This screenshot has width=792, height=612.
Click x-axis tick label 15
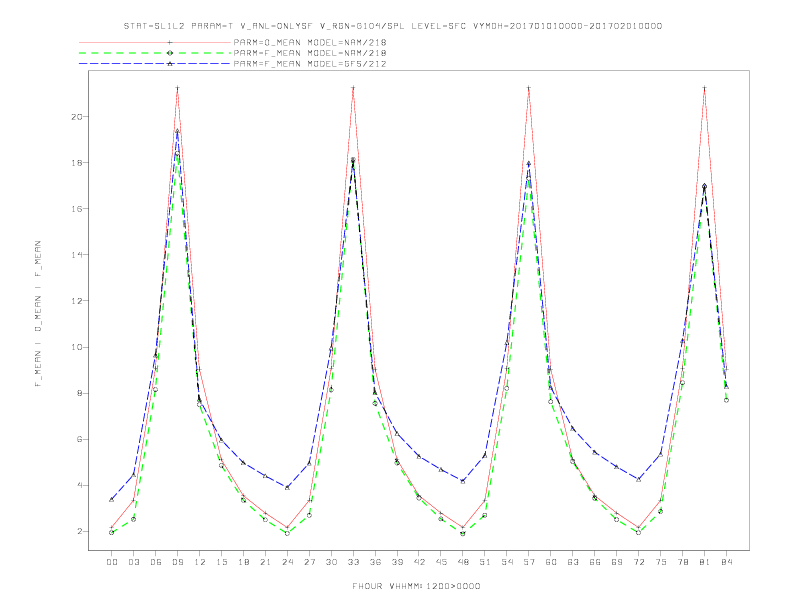221,562
